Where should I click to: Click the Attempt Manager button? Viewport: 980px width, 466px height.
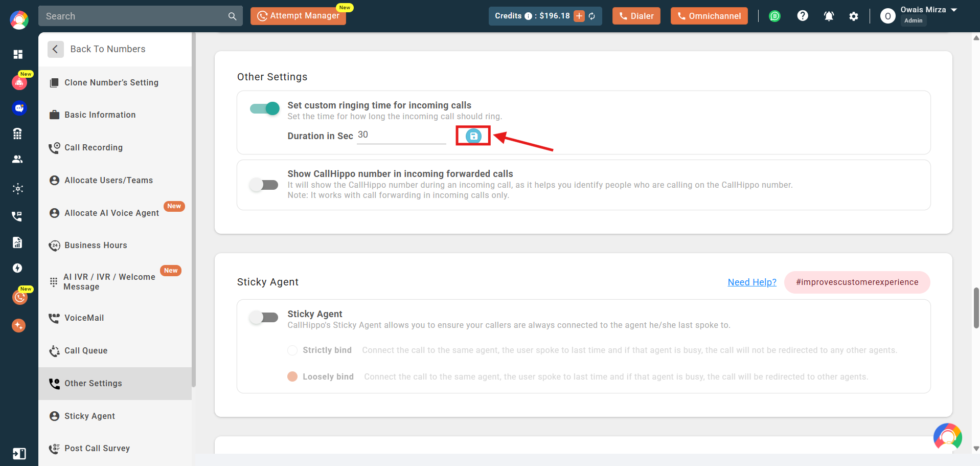[x=298, y=16]
